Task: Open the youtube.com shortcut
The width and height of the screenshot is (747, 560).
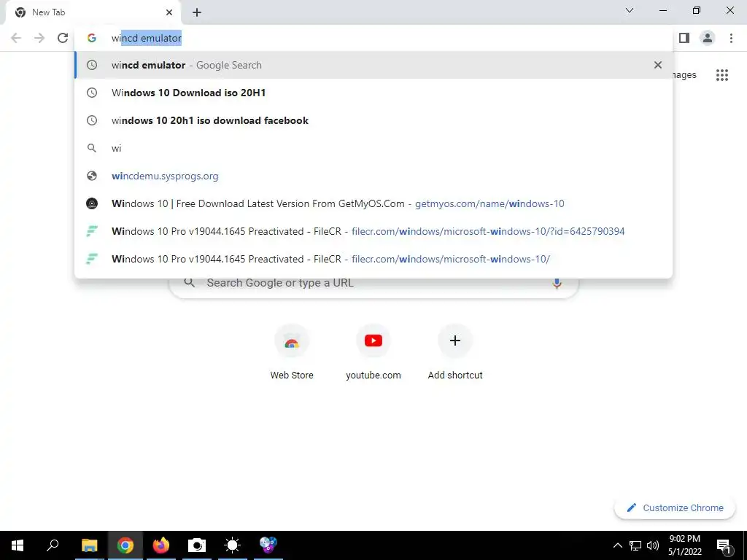Action: [373, 352]
